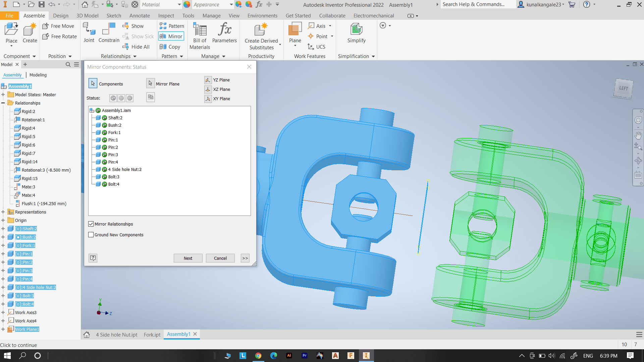Open the Assemble ribbon tab
This screenshot has width=644, height=362.
click(34, 15)
